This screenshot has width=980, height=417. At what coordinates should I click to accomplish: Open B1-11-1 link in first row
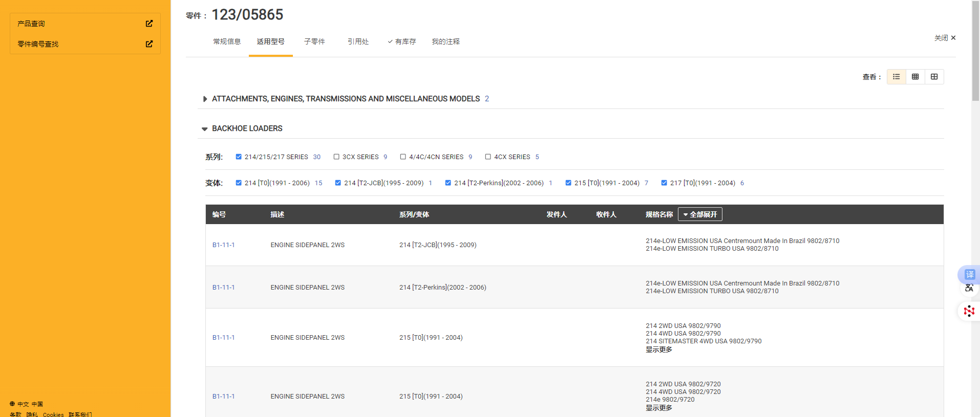(223, 245)
